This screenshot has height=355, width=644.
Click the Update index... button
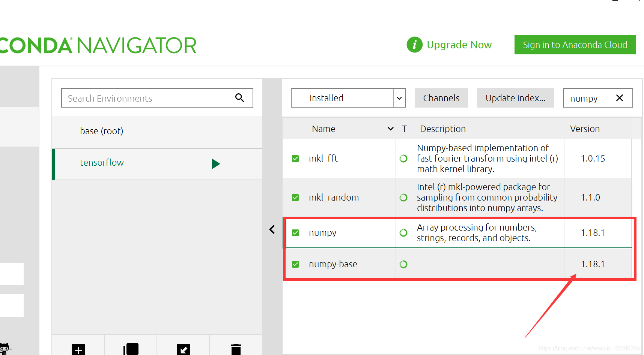pyautogui.click(x=515, y=98)
